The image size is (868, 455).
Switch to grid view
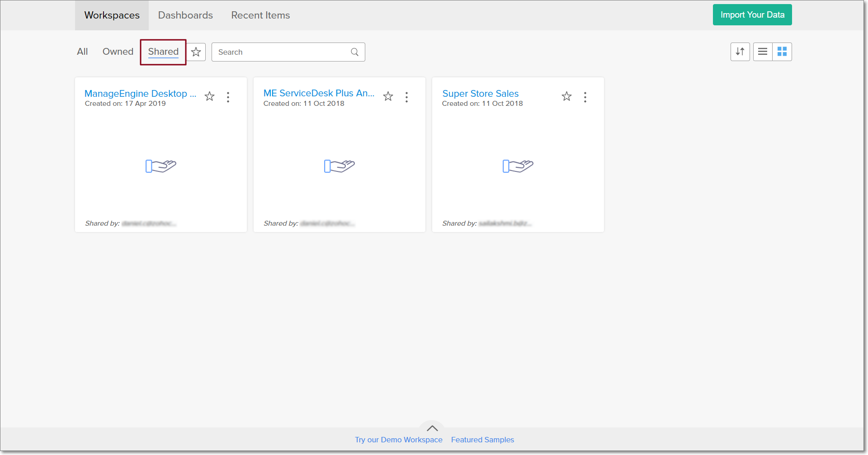[x=782, y=52]
